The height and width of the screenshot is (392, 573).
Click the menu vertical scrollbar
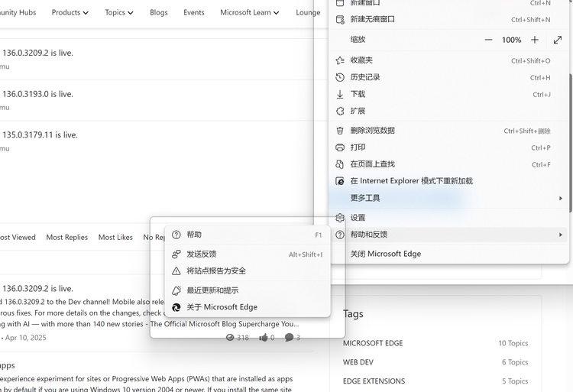point(571,142)
